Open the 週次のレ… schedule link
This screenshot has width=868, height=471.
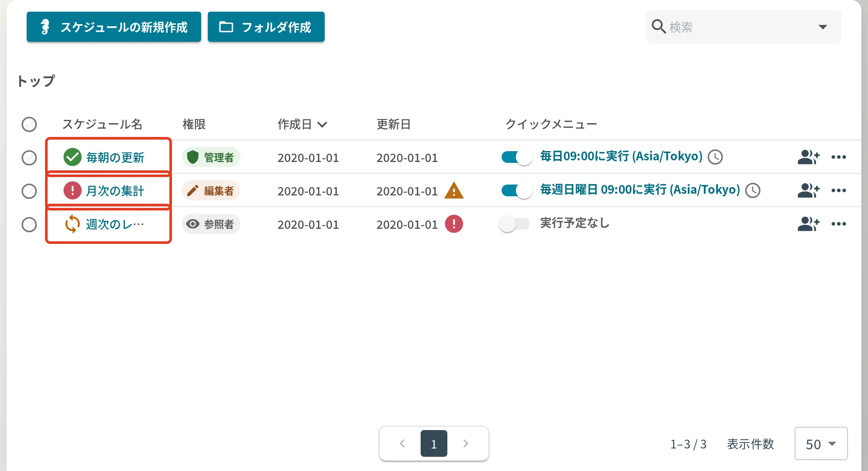pyautogui.click(x=115, y=224)
